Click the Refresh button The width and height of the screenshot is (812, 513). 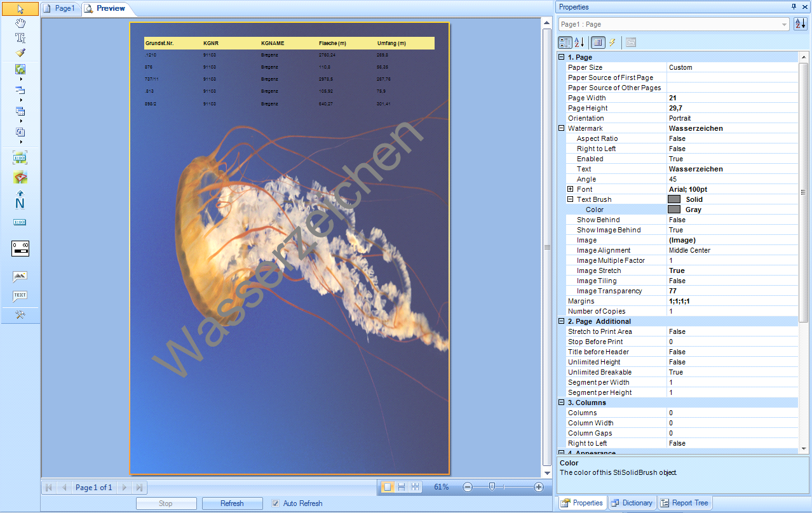(232, 503)
